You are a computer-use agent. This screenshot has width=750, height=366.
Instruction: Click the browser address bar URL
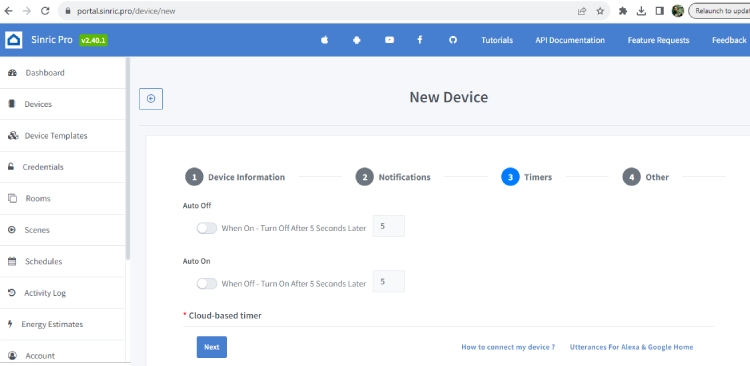[126, 11]
